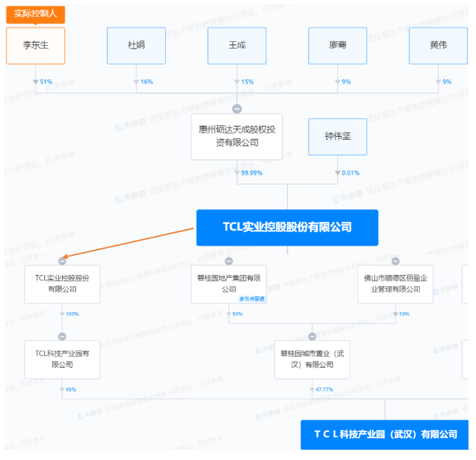Click the 10% ownership label
476x460 pixels.
tap(404, 314)
